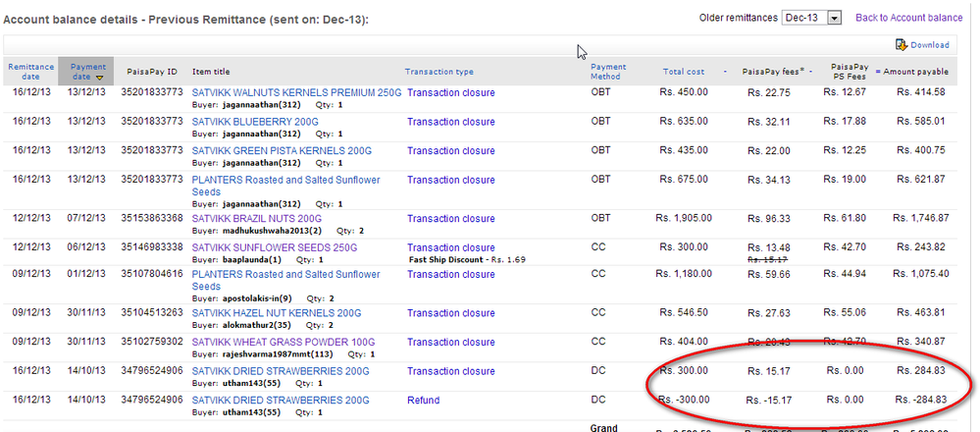Click Transaction closure for SUNFLOWER SEEDS 250G
The image size is (980, 432).
pos(450,247)
